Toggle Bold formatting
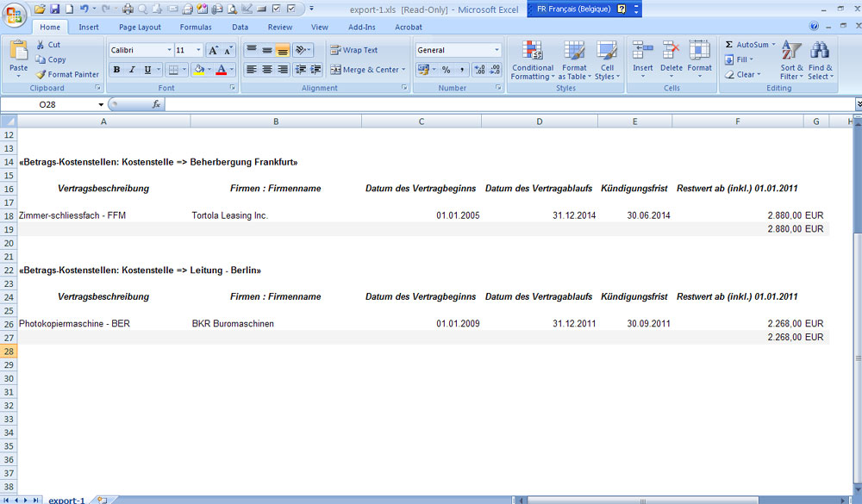Viewport: 862px width, 504px height. click(116, 70)
